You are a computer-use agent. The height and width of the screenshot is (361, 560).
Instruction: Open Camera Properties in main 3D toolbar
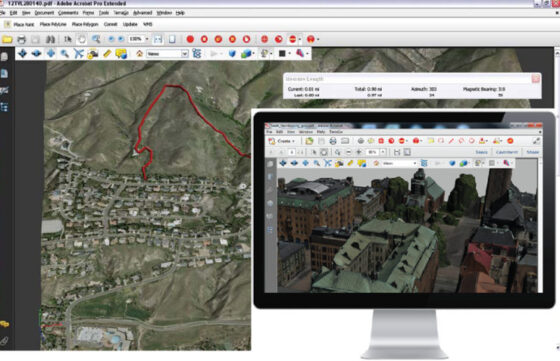click(x=92, y=54)
